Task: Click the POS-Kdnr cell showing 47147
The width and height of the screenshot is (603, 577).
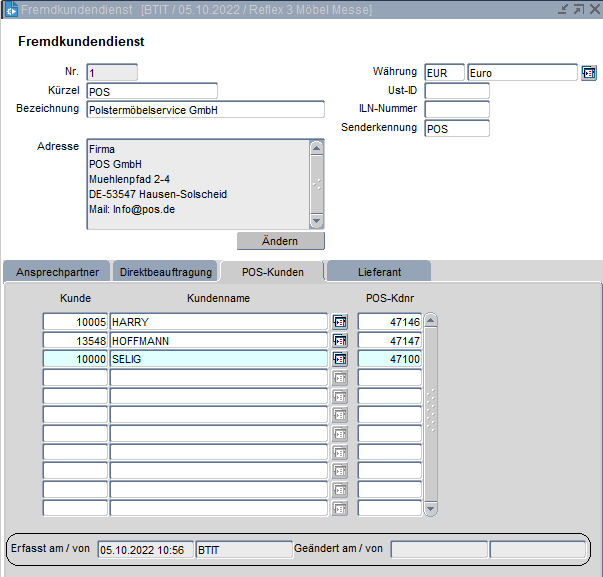Action: 390,340
